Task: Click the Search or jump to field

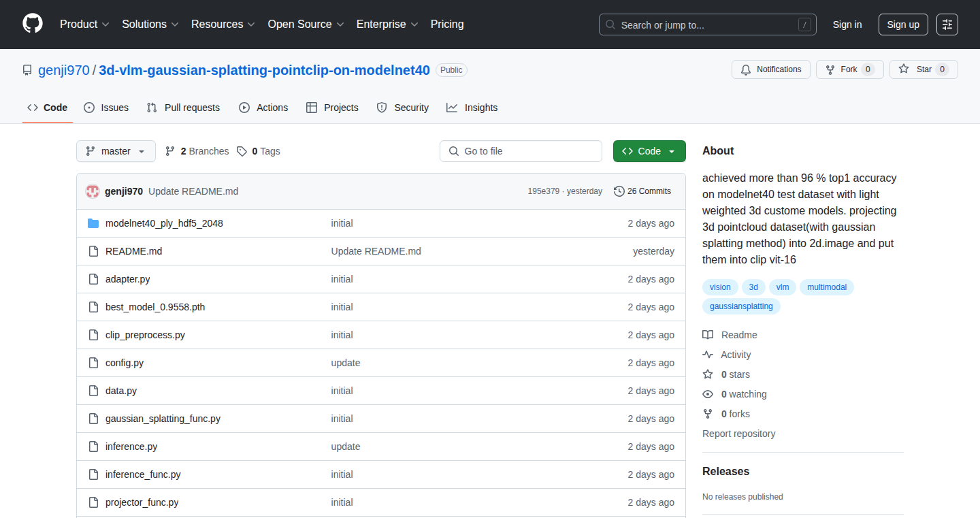Action: point(708,25)
